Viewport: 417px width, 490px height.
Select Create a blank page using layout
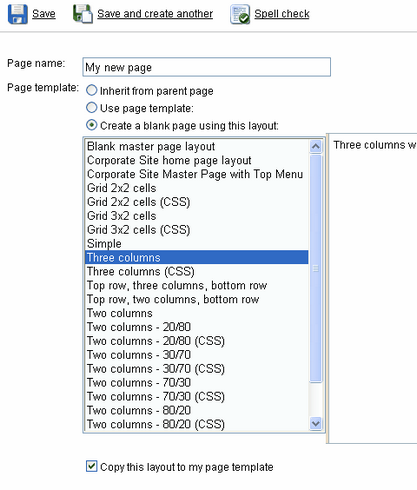coord(92,125)
